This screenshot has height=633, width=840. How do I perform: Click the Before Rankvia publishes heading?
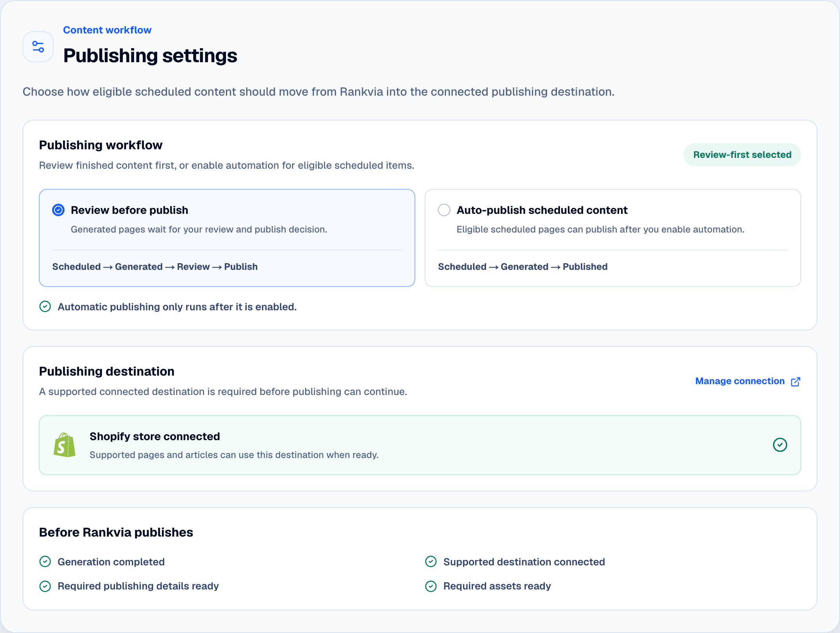point(116,532)
